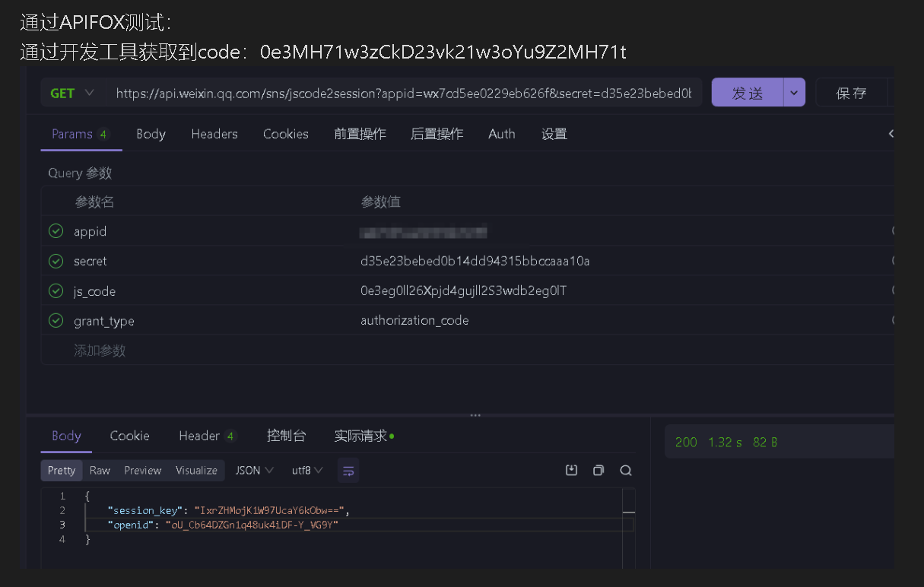Image resolution: width=924 pixels, height=587 pixels.
Task: Click the appid parameter name
Action: pyautogui.click(x=90, y=231)
